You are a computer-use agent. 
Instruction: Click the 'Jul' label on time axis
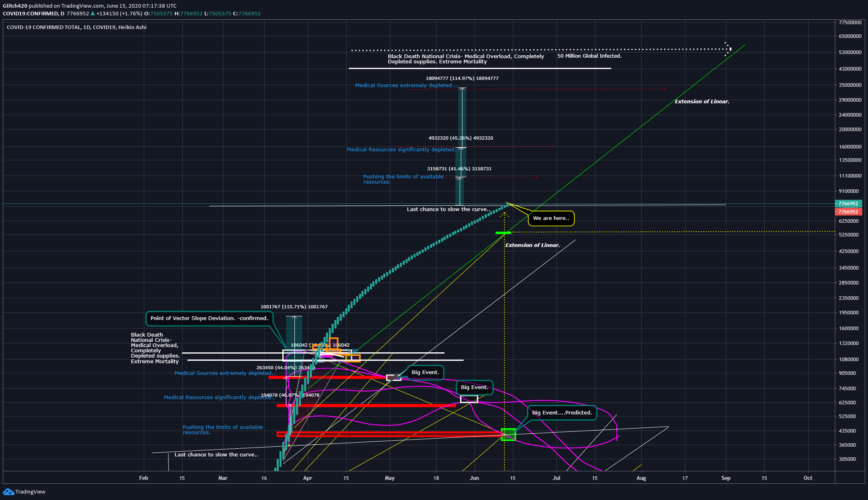point(557,478)
